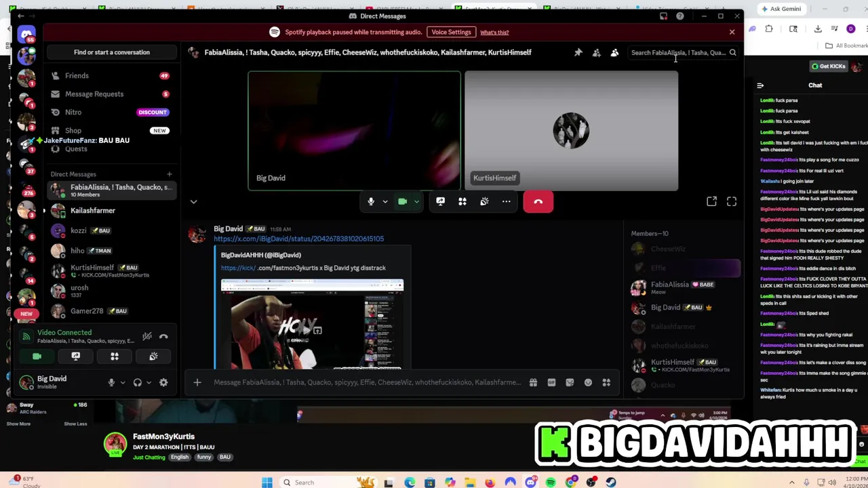Open camera options dropdown arrow
The width and height of the screenshot is (868, 488).
click(416, 201)
